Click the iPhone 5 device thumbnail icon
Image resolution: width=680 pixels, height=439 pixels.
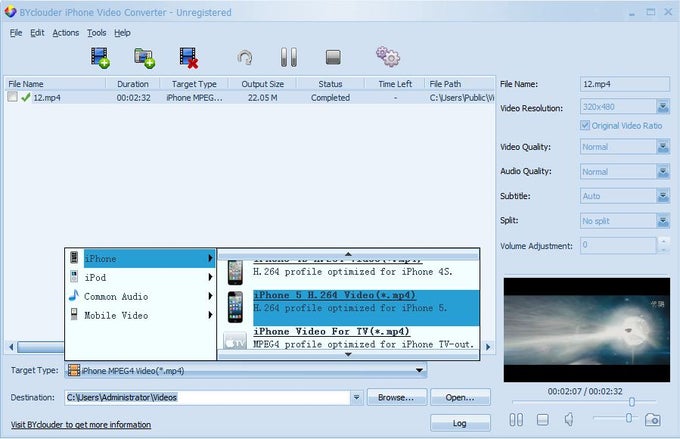[235, 307]
